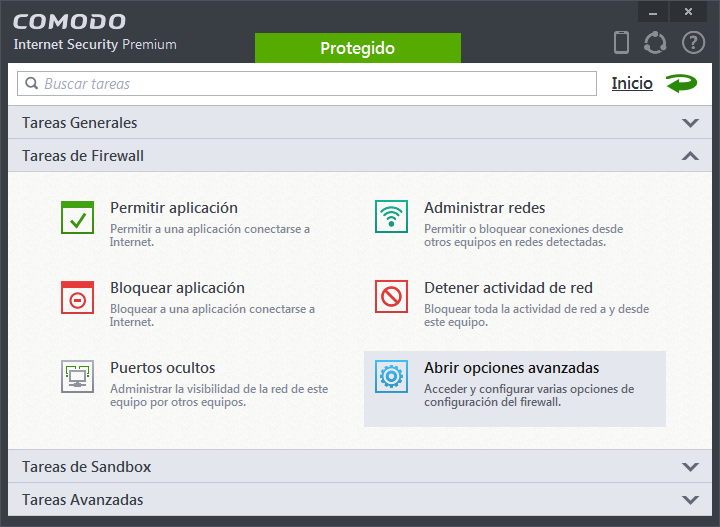Open the mobile device icon in header
Viewport: 720px width, 527px height.
(621, 43)
